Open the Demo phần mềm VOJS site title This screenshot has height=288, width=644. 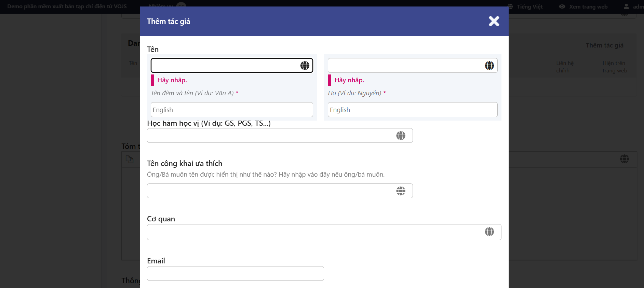coord(67,6)
